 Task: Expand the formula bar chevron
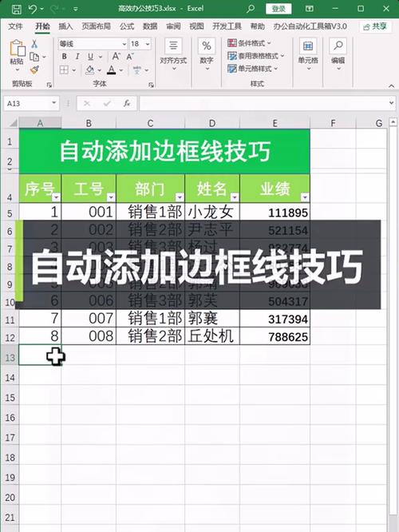point(392,103)
